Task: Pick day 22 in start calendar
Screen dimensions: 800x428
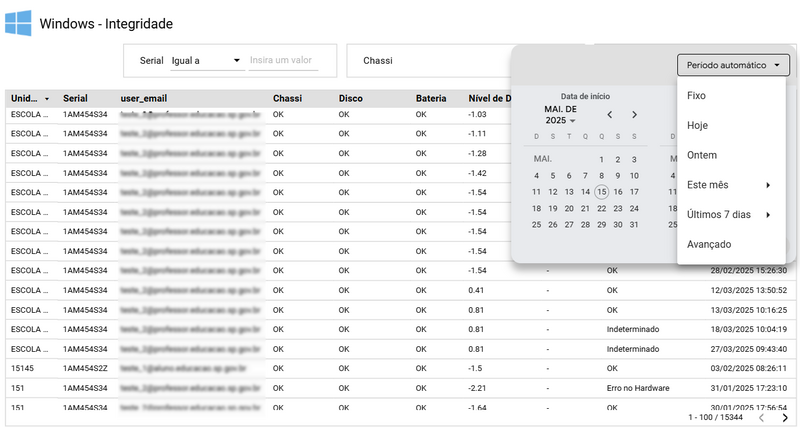Action: pos(602,208)
